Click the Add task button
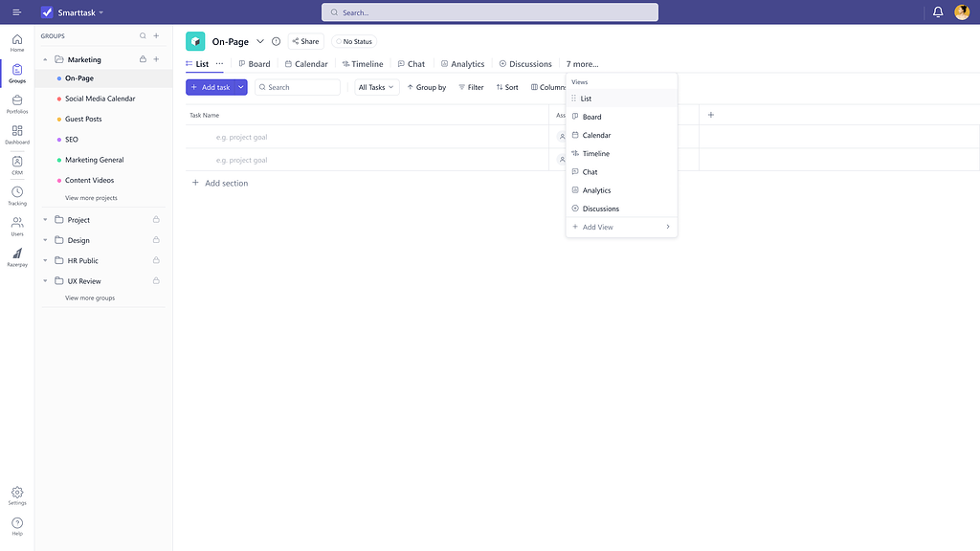 [x=210, y=87]
